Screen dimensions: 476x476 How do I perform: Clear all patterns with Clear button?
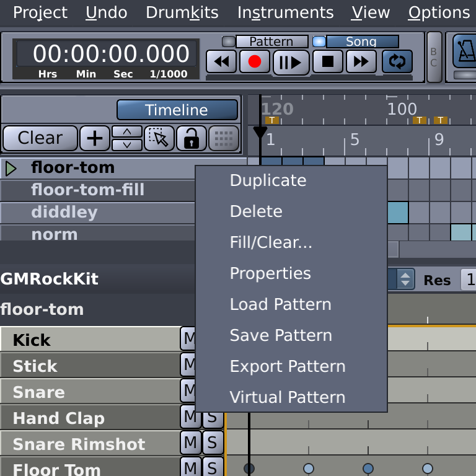(40, 138)
